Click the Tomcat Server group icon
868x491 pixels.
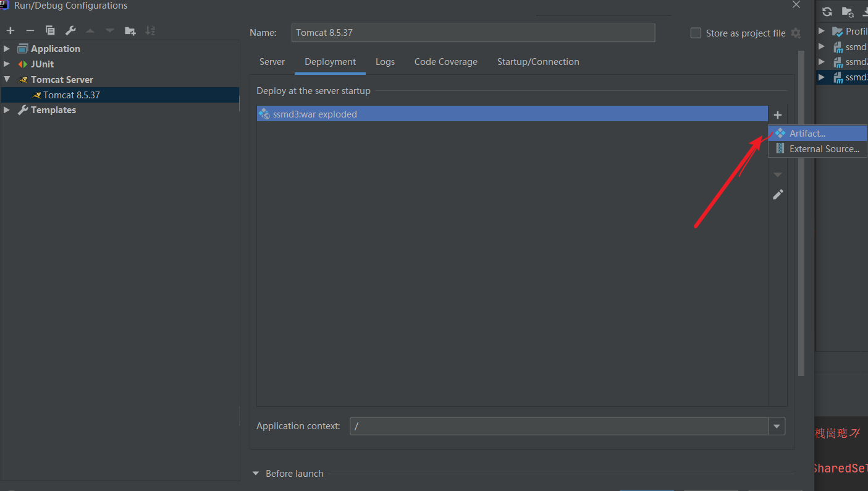(23, 80)
